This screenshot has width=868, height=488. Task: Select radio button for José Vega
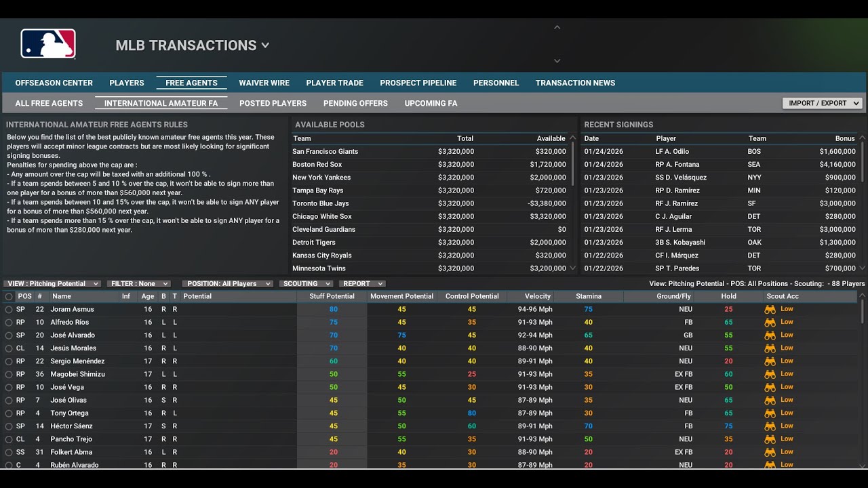[x=9, y=388]
